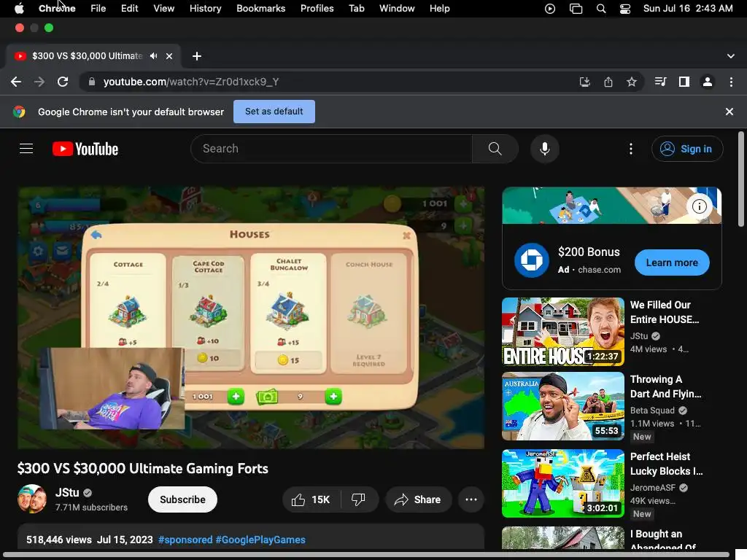
Task: Open the #sponsored hashtag link
Action: 185,540
